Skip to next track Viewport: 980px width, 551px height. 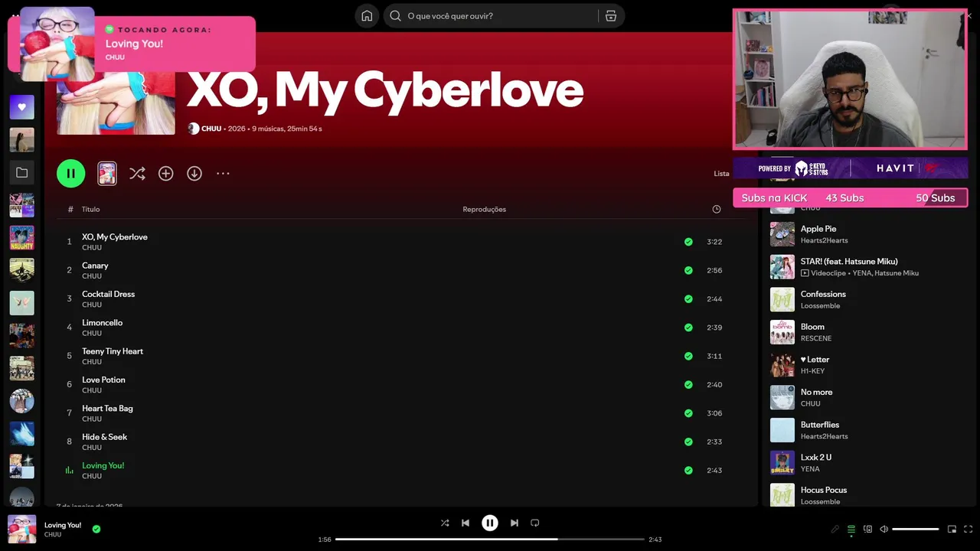514,523
